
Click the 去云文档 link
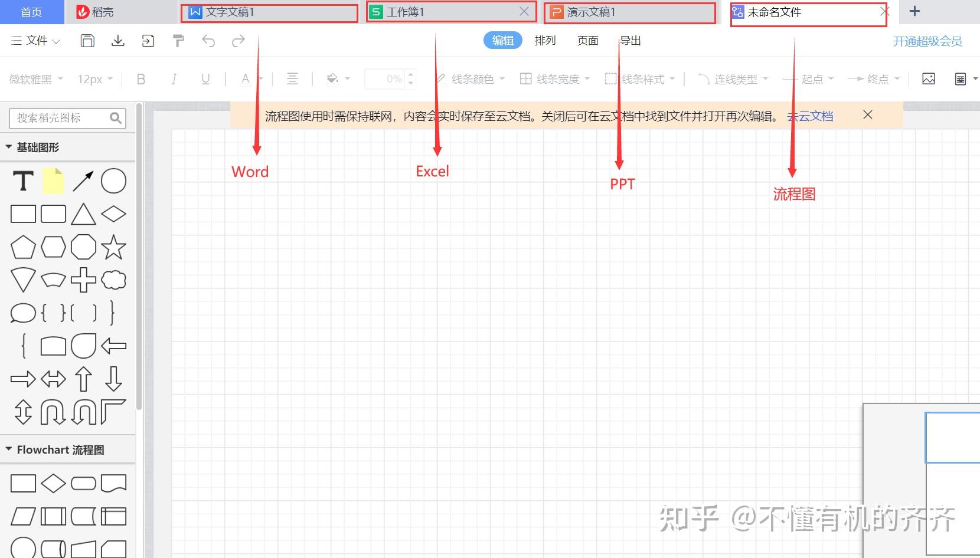pyautogui.click(x=811, y=116)
